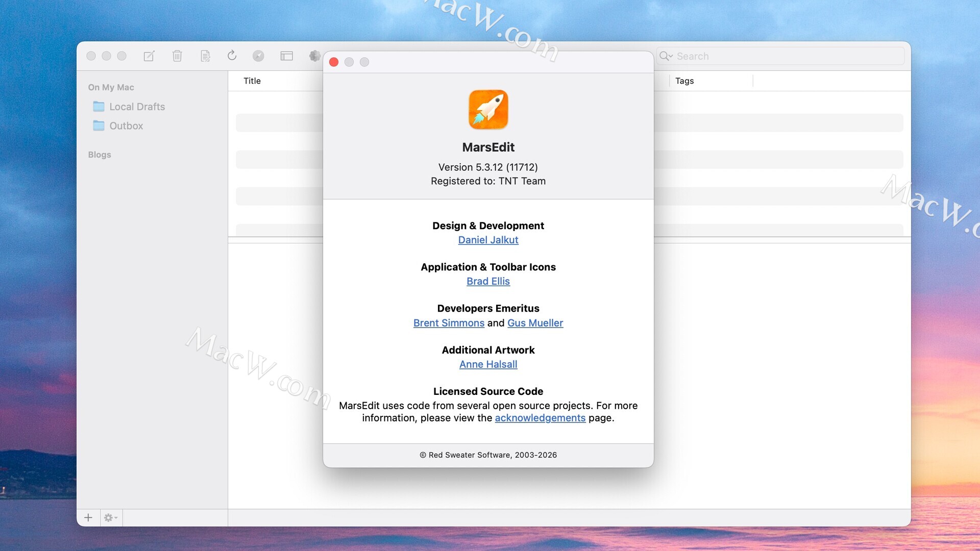Open the search options magnifier dropdown

click(666, 56)
